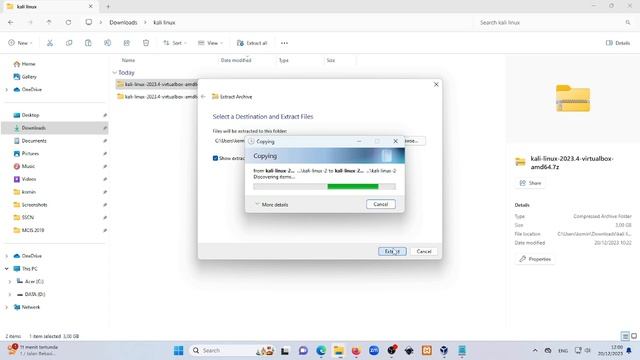The width and height of the screenshot is (640, 360).
Task: Open Microsoft Edge from the taskbar
Action: [x=321, y=351]
